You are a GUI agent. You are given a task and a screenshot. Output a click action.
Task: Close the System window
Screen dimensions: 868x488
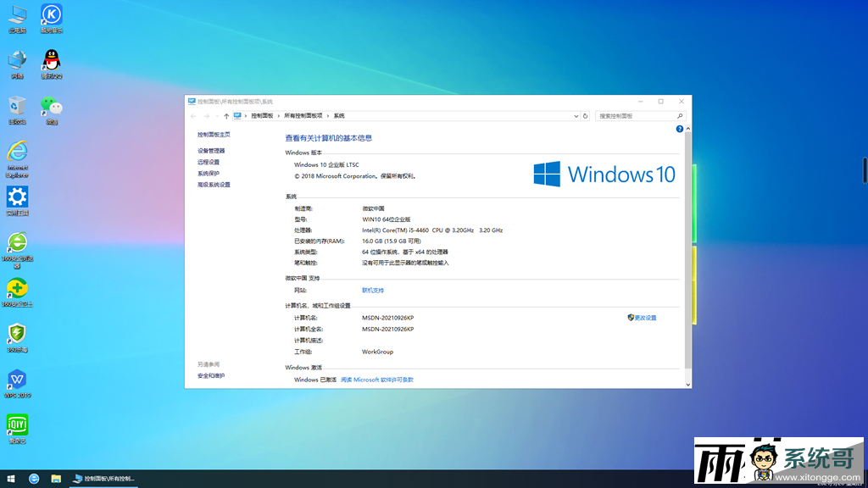coord(682,102)
